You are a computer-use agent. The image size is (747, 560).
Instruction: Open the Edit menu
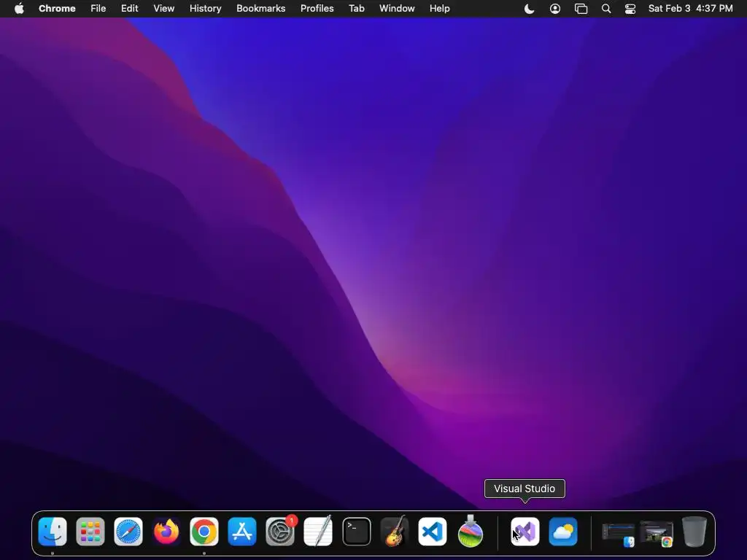click(130, 9)
